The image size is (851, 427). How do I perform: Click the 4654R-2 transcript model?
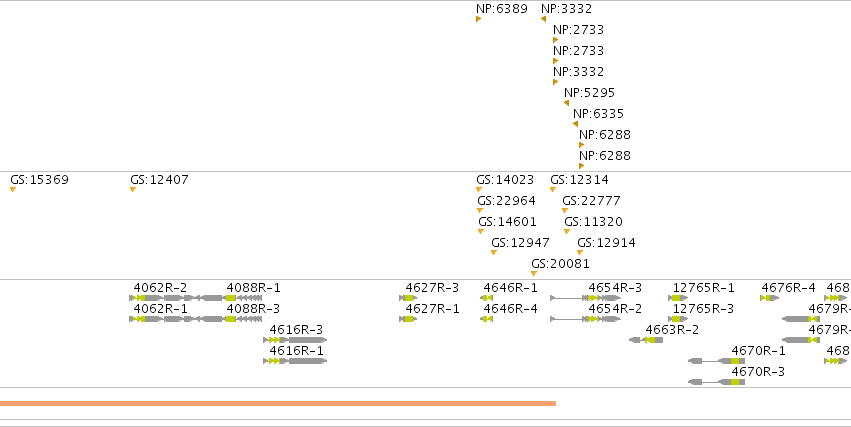tap(586, 319)
